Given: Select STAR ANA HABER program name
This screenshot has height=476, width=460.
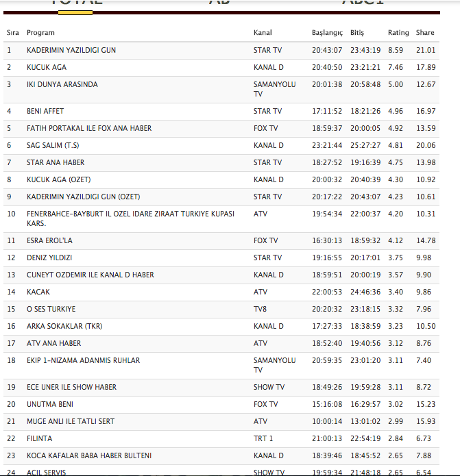Looking at the screenshot, I should (x=56, y=162).
